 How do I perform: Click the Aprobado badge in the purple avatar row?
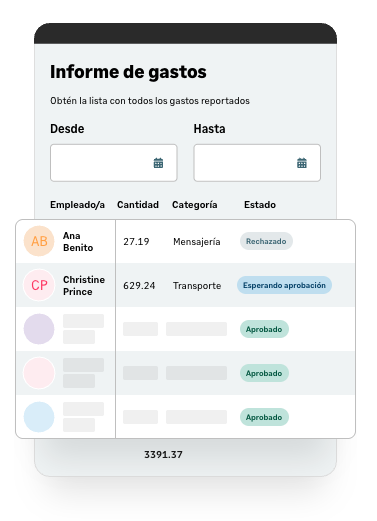click(x=264, y=329)
